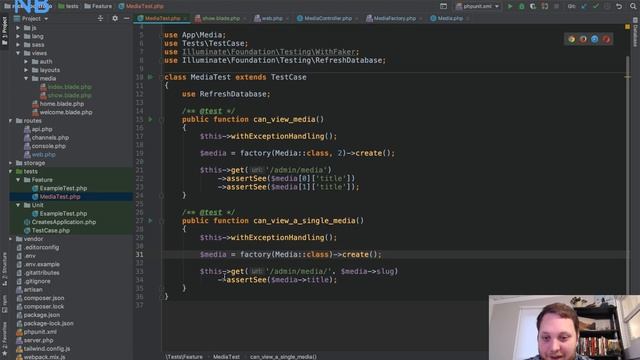
Task: Click can_view_a_single_media() in bottom breadcrumb
Action: tap(283, 357)
